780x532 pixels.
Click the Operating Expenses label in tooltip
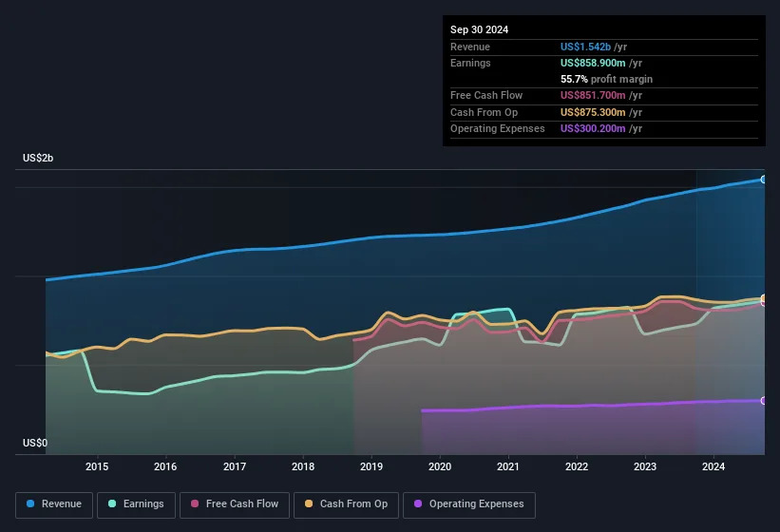point(498,129)
